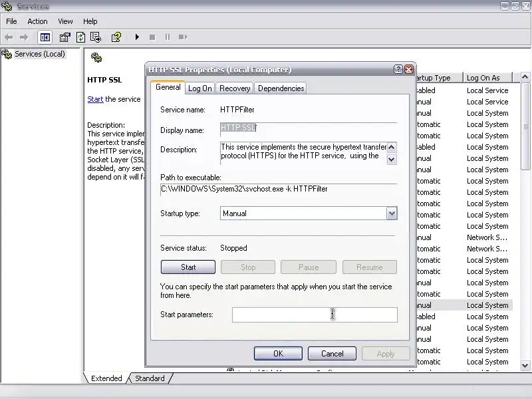The width and height of the screenshot is (532, 399).
Task: Switch to the Standard view tab
Action: coord(150,378)
